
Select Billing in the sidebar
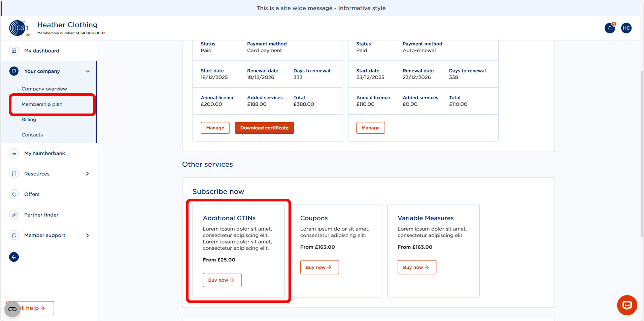click(x=29, y=119)
